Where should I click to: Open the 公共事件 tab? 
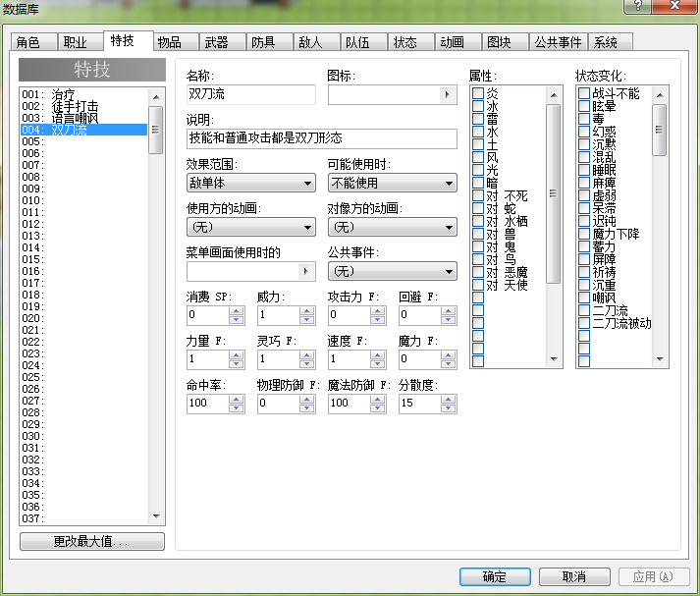[558, 42]
